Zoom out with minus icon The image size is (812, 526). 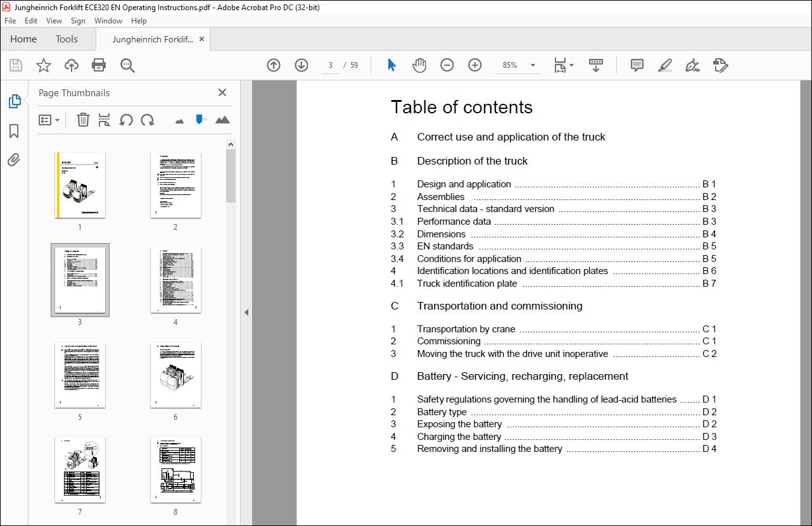coord(447,65)
